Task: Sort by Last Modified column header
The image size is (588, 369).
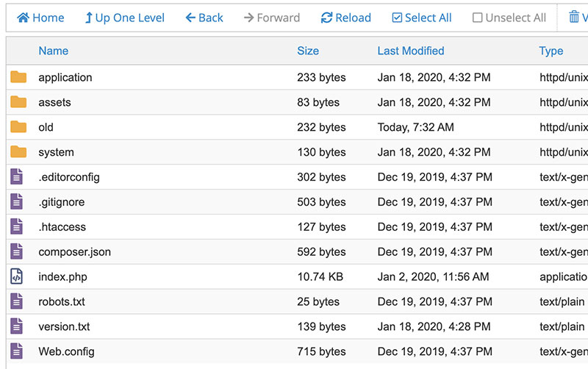Action: (x=410, y=51)
